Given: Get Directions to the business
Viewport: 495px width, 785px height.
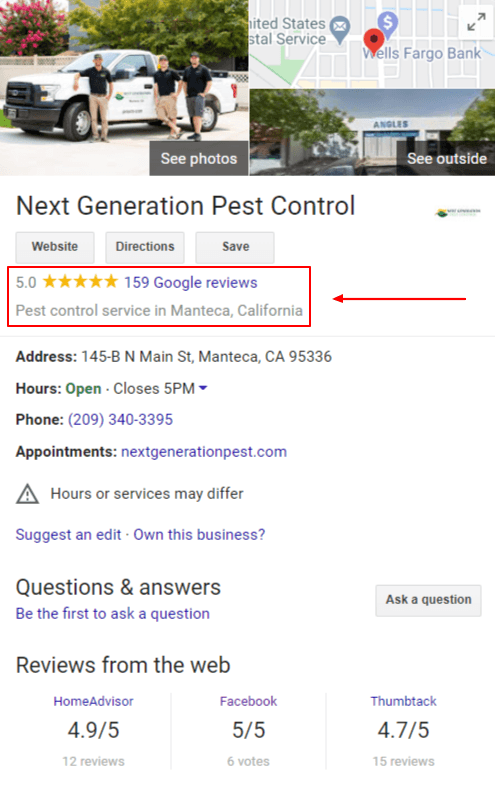Looking at the screenshot, I should [x=145, y=247].
